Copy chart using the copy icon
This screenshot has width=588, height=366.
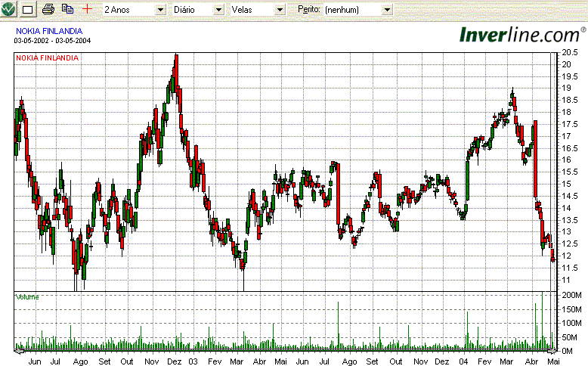point(67,9)
